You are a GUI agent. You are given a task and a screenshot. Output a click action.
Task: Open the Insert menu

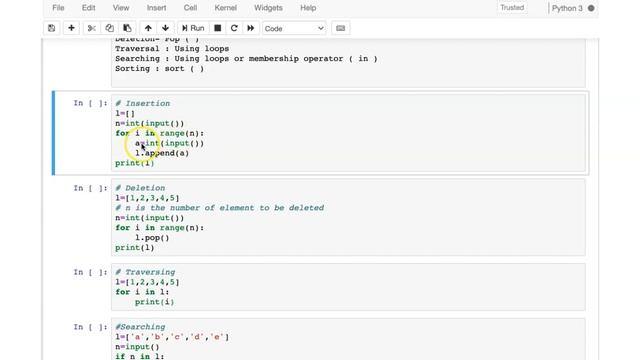156,8
